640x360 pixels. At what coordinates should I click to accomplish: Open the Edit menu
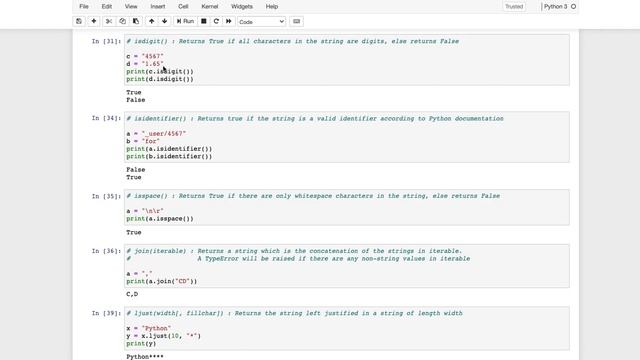[107, 7]
